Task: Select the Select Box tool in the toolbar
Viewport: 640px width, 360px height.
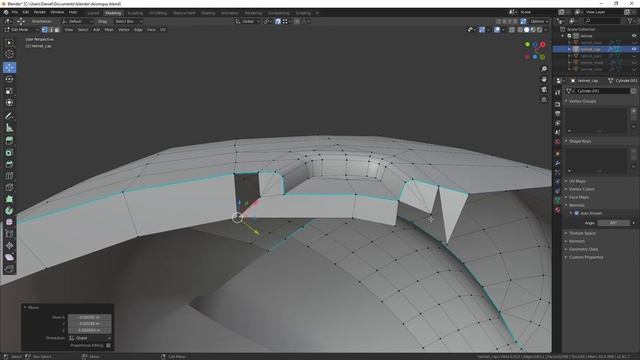Action: pos(9,43)
